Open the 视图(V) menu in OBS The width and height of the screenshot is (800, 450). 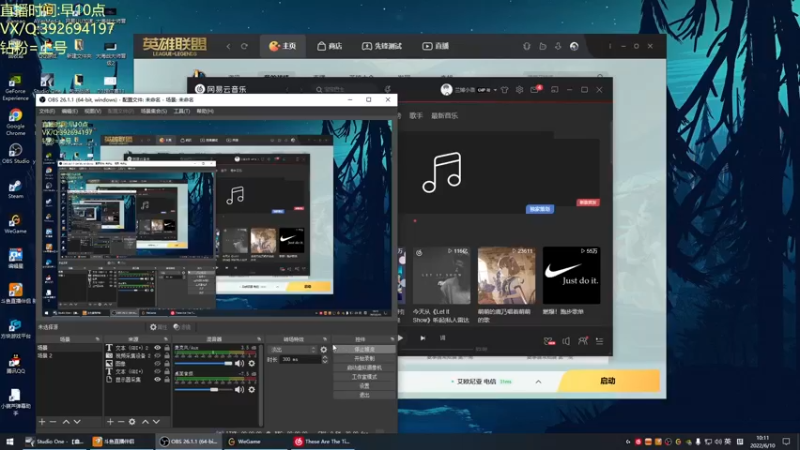click(92, 111)
